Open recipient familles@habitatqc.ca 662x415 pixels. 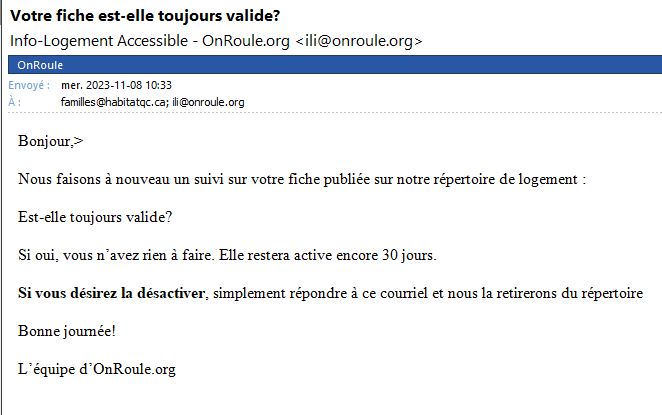[114, 102]
